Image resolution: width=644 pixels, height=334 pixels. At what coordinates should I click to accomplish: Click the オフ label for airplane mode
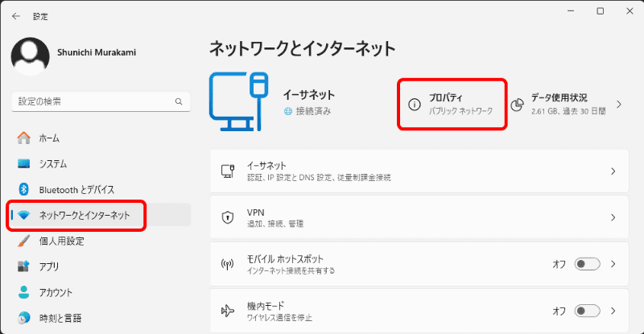pyautogui.click(x=559, y=311)
